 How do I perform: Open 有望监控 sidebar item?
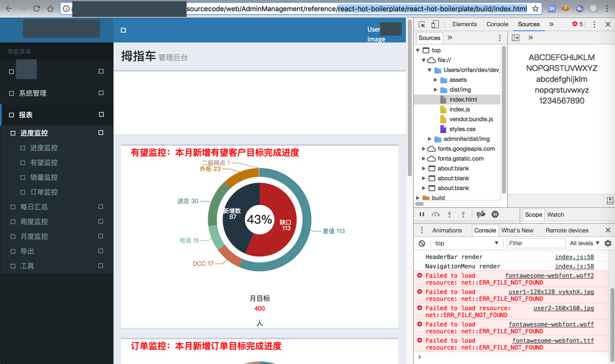[44, 163]
